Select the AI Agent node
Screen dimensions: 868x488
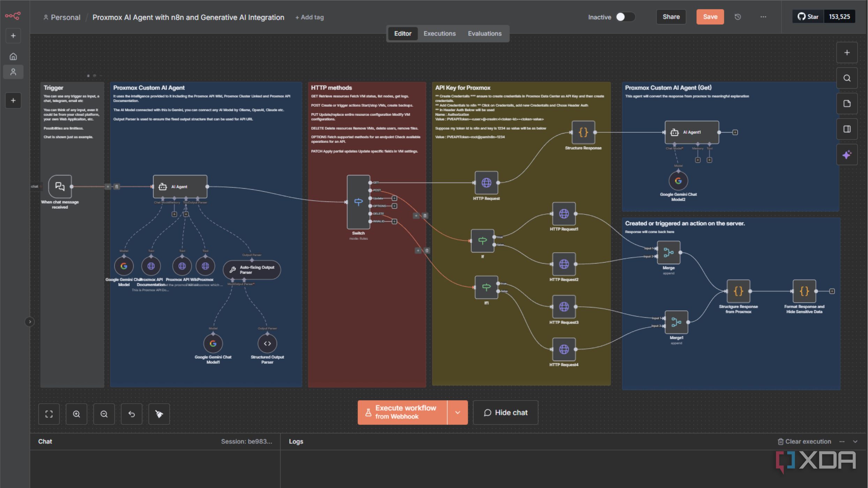180,186
